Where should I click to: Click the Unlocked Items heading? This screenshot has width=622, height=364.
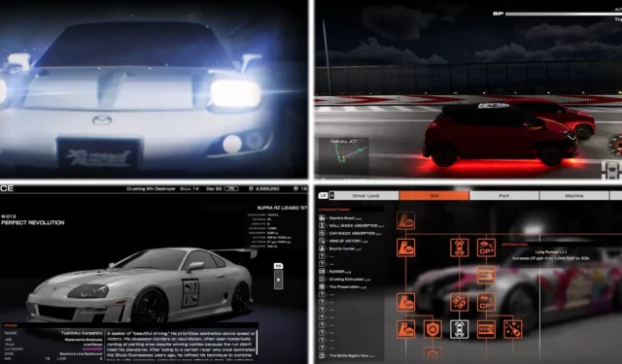[x=334, y=209]
